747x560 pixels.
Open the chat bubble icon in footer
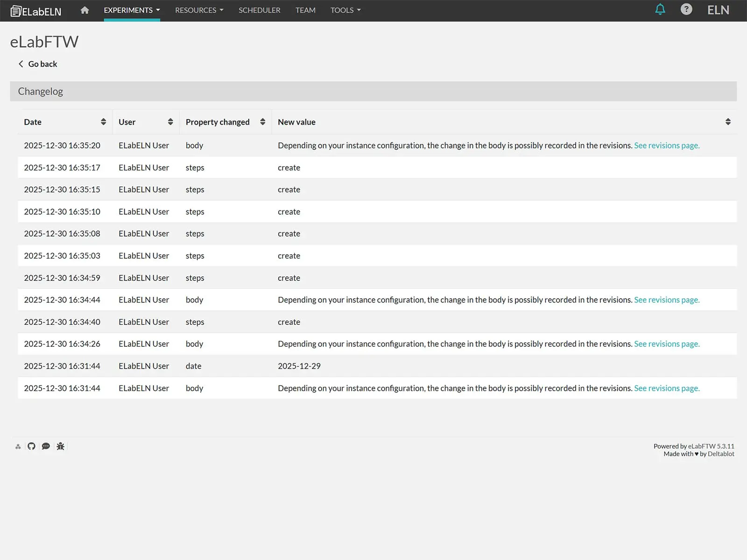tap(46, 446)
